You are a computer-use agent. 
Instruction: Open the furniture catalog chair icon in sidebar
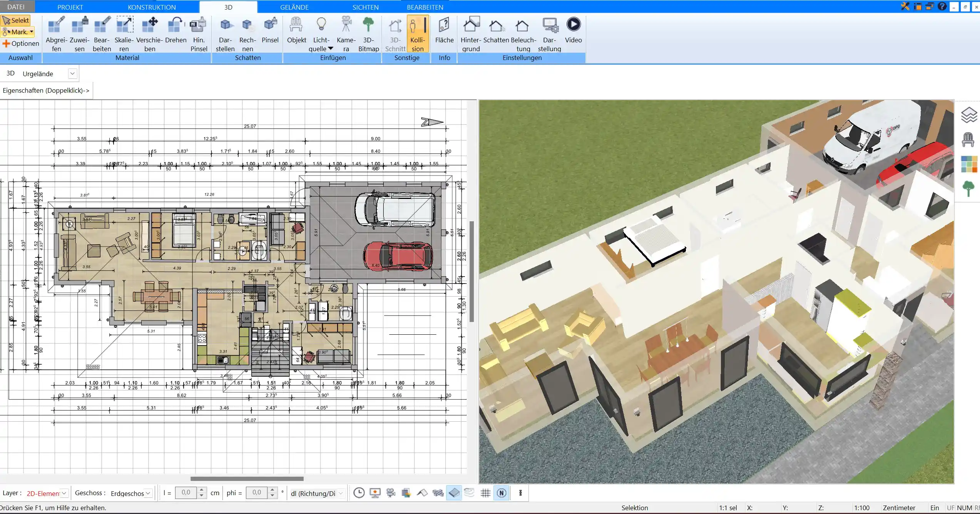968,139
